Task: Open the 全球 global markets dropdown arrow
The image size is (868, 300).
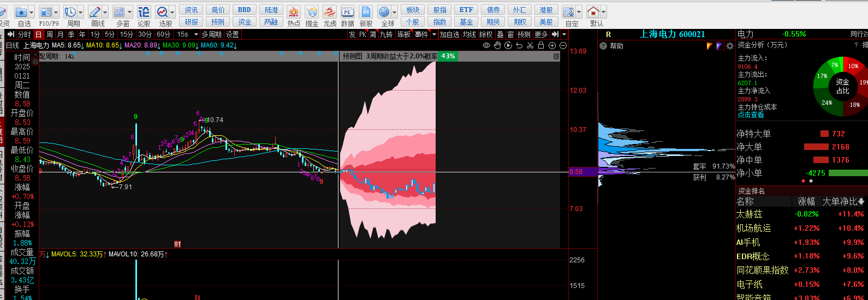Action: pos(395,13)
